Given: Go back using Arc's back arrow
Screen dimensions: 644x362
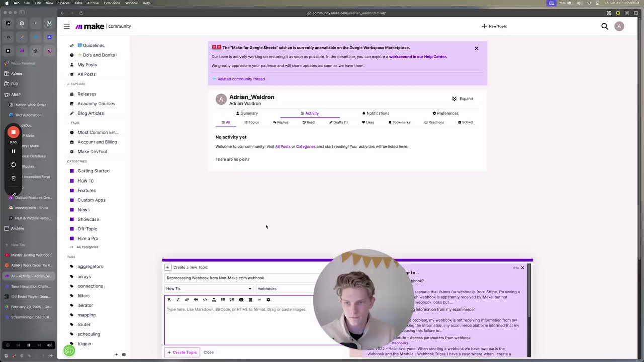Looking at the screenshot, I should (62, 13).
